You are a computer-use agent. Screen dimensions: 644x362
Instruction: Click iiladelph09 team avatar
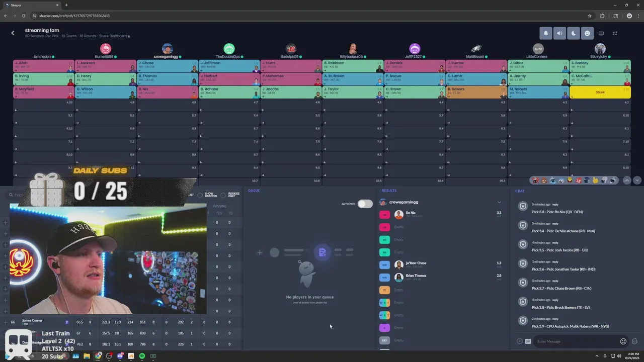pyautogui.click(x=291, y=49)
